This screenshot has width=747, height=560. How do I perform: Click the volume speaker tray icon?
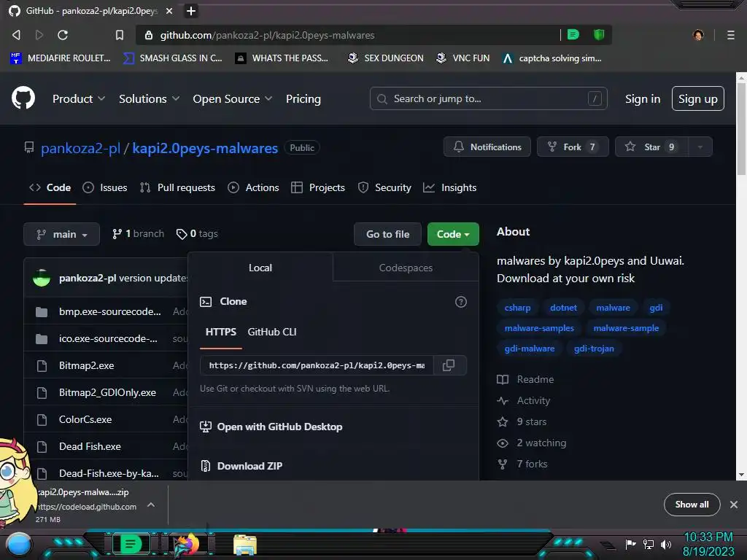[x=665, y=544]
